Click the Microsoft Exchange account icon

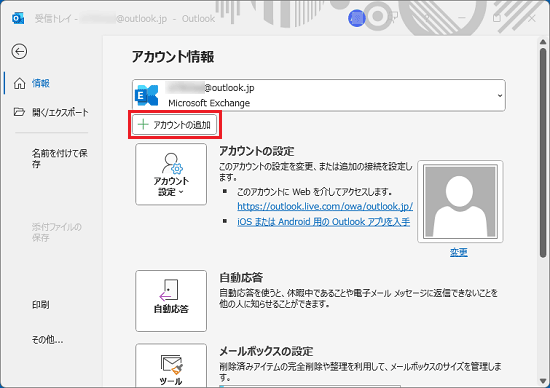(147, 95)
